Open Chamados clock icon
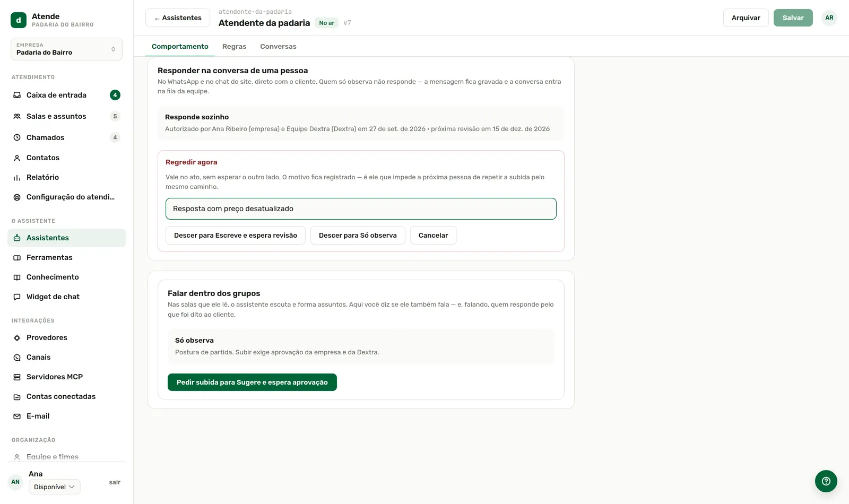The width and height of the screenshot is (849, 504). [17, 137]
